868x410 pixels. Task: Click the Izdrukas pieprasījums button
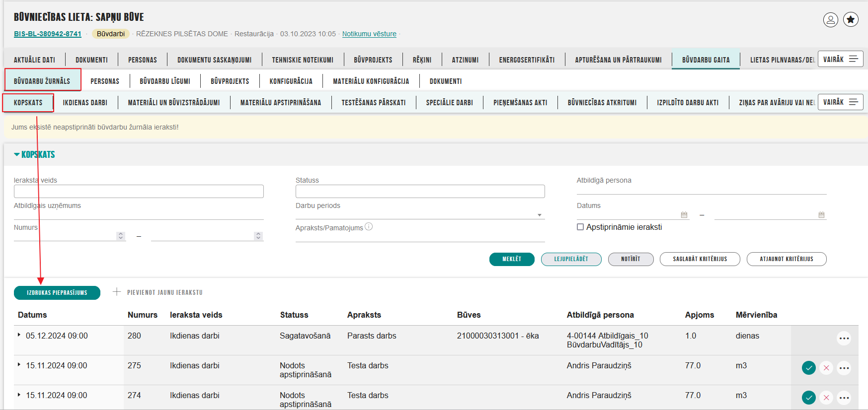pyautogui.click(x=57, y=293)
